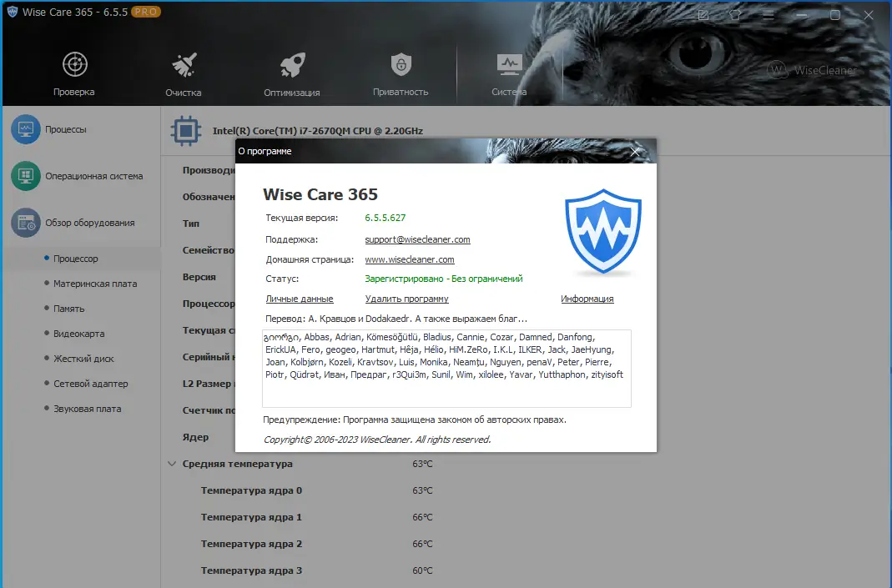Open the Процессы sidebar panel
892x588 pixels.
25,129
